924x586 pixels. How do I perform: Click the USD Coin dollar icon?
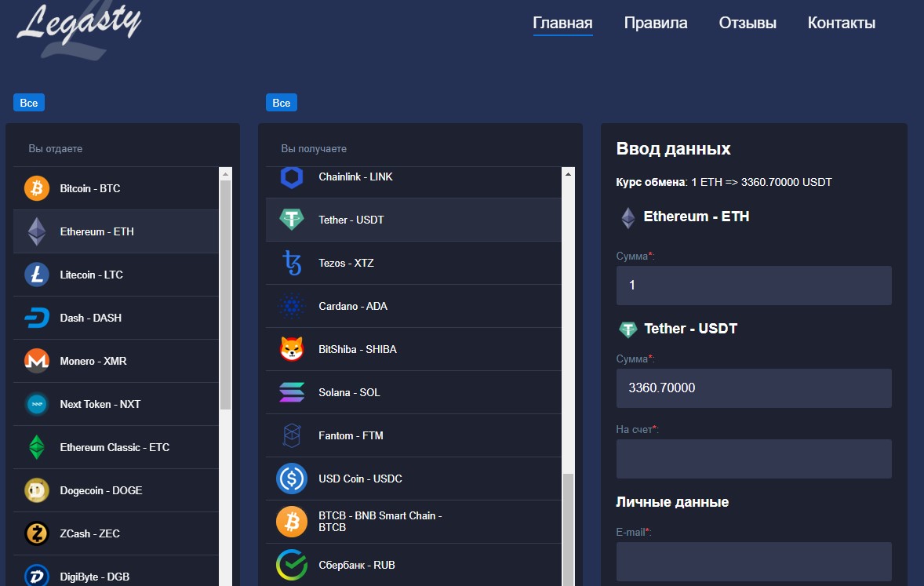(292, 479)
